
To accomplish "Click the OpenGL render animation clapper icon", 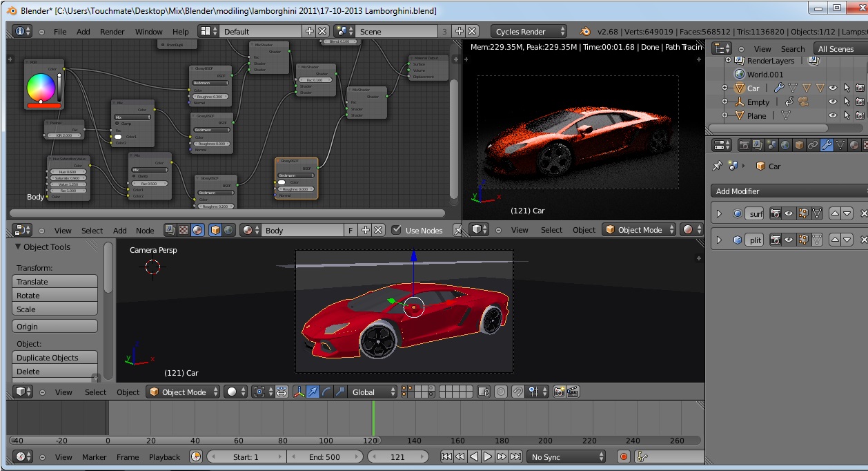I will tap(573, 392).
